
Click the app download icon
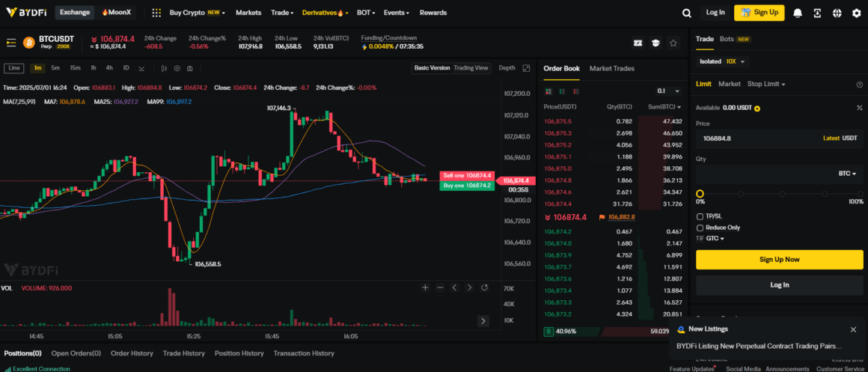point(817,13)
